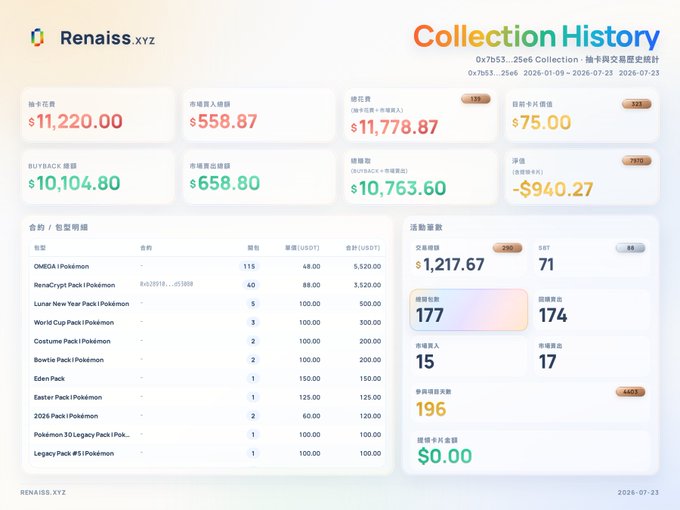Click the footer date 2026-07-23
Screen dimensions: 680x510
coord(638,492)
